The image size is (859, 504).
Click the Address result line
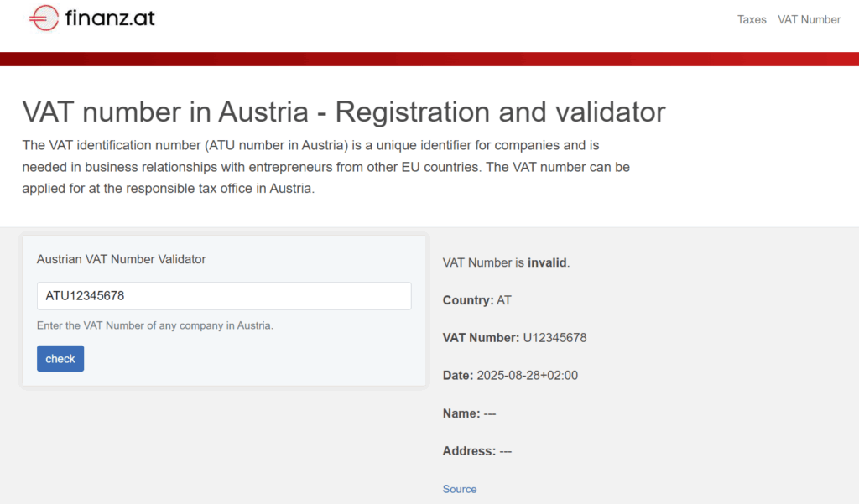(476, 451)
